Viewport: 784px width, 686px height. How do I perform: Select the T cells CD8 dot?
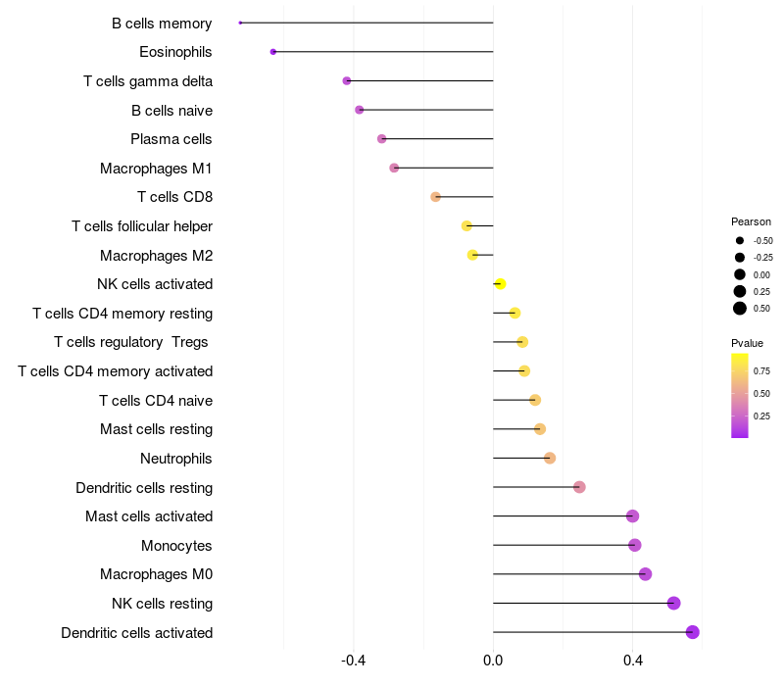[x=436, y=197]
